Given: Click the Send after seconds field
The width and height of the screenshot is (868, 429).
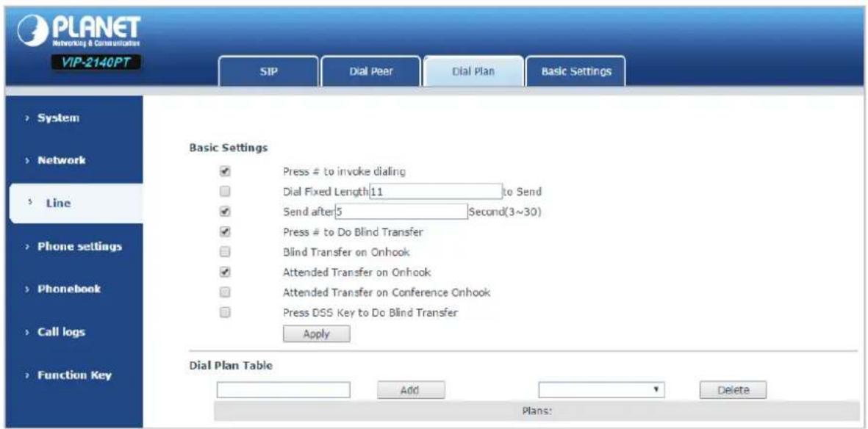Looking at the screenshot, I should 401,212.
